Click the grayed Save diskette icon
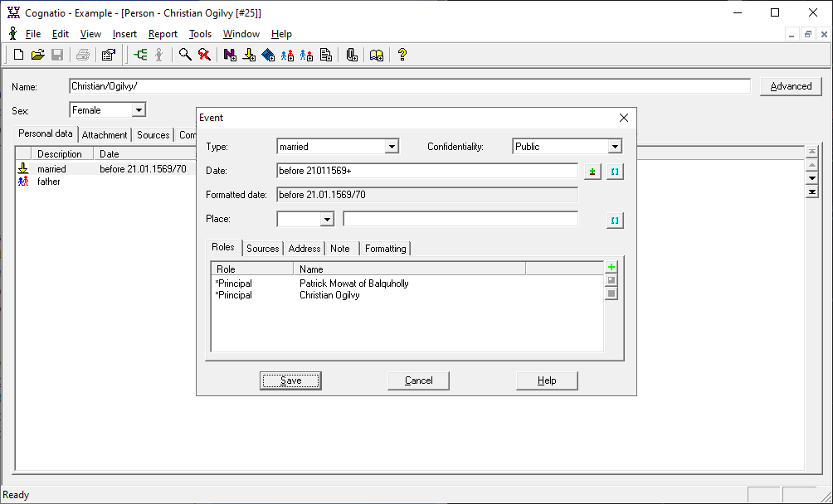 pyautogui.click(x=57, y=55)
